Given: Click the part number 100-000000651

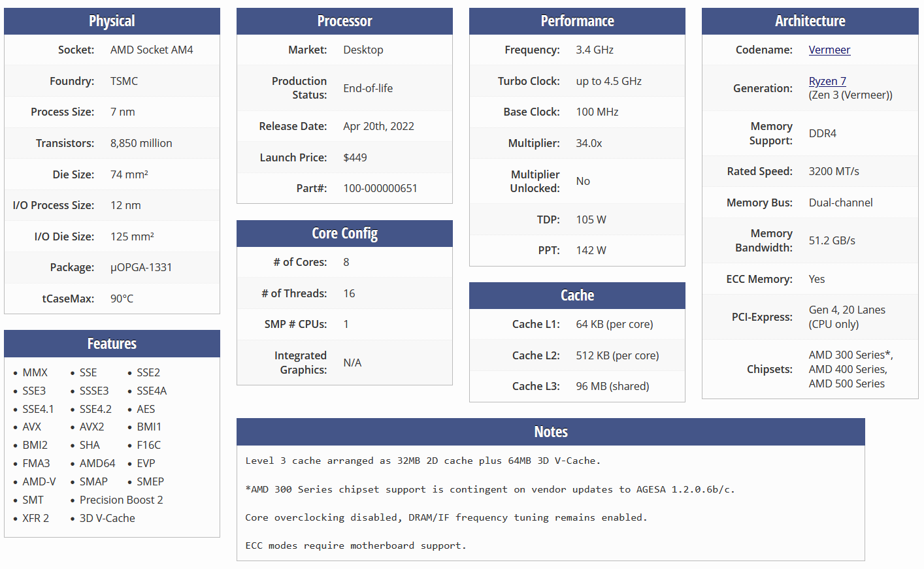Looking at the screenshot, I should point(380,188).
